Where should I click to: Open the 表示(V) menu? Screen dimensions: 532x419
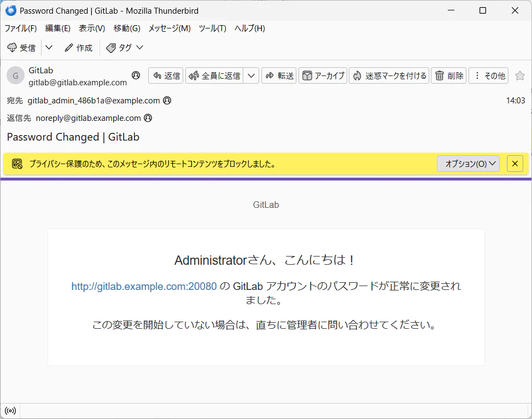click(x=92, y=28)
